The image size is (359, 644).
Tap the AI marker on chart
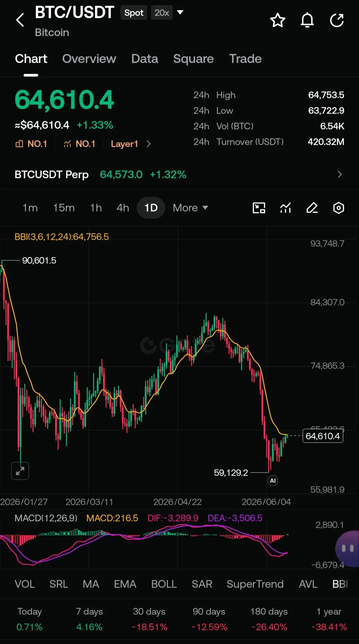[273, 481]
